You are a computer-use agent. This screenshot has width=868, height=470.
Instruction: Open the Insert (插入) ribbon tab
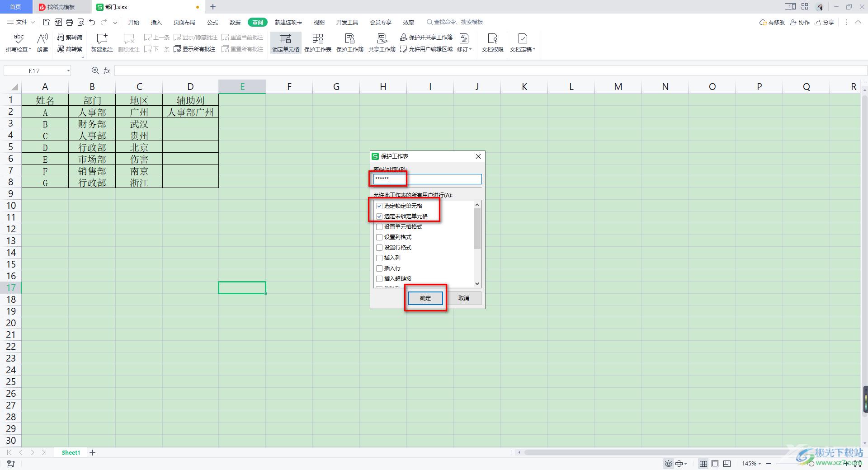pyautogui.click(x=156, y=22)
